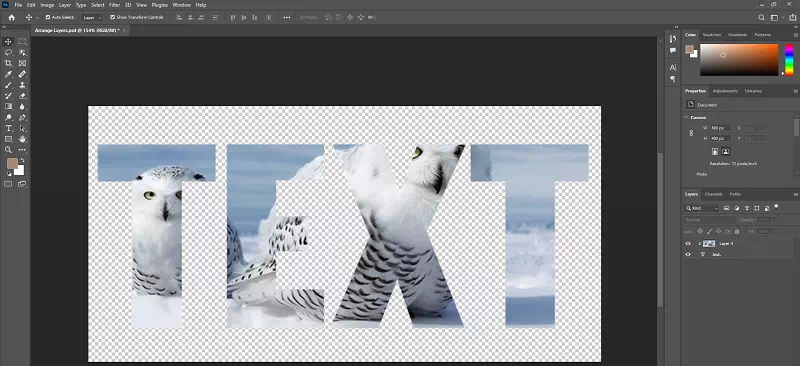
Task: Open the File menu
Action: pyautogui.click(x=18, y=5)
